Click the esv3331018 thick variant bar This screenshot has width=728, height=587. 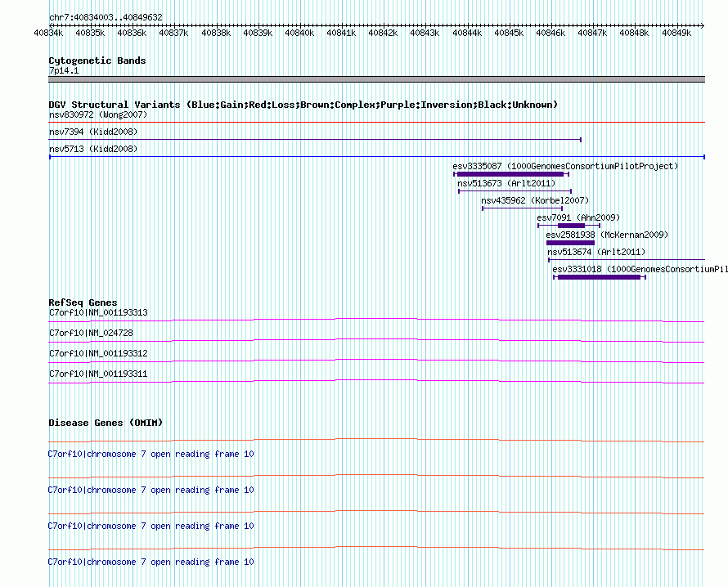pos(599,277)
